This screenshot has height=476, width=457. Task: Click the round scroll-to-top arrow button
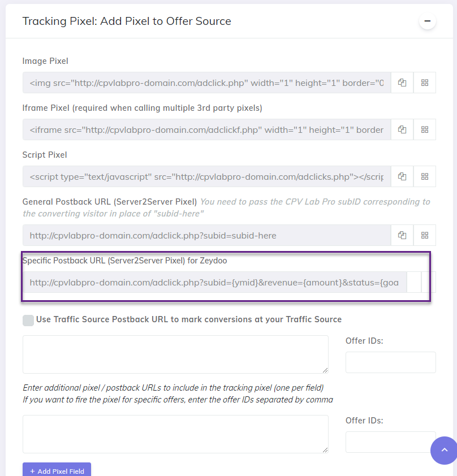[x=444, y=451]
